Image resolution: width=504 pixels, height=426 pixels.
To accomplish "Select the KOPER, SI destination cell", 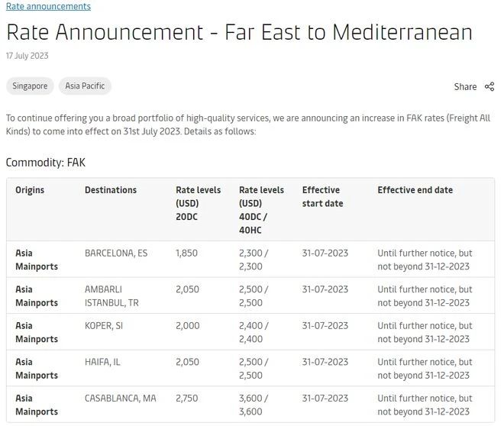I will click(104, 325).
